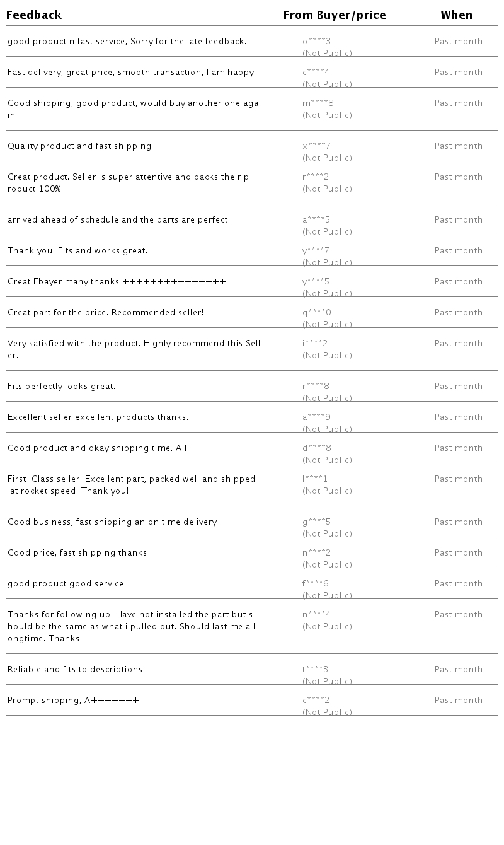This screenshot has height=845, width=504.
Task: Click the When column header
Action: pyautogui.click(x=456, y=15)
